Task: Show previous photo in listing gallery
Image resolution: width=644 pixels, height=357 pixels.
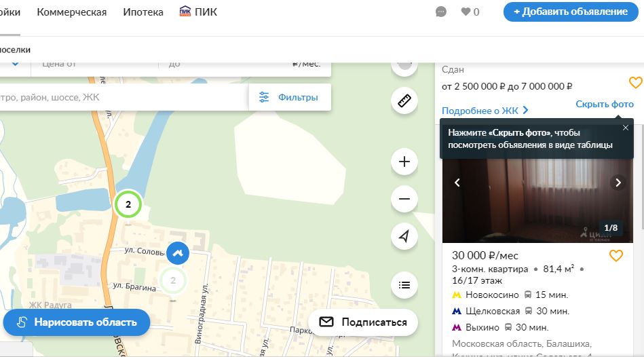Action: click(457, 183)
